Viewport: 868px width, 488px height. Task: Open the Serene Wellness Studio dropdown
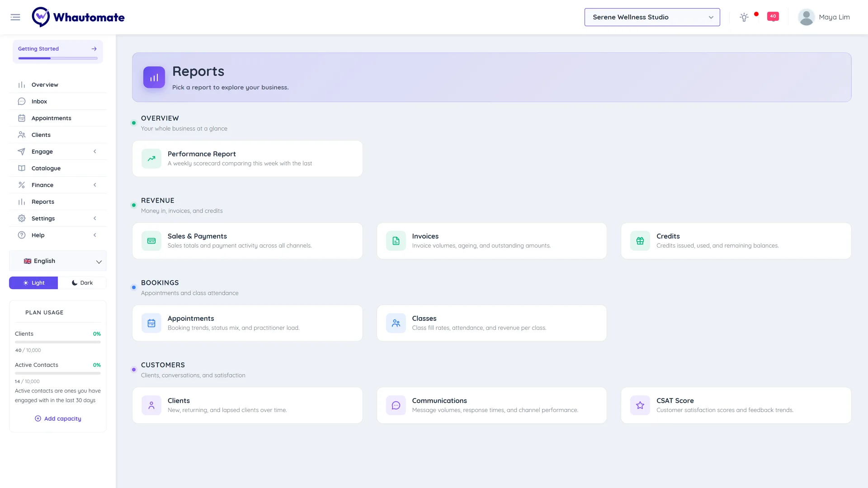pyautogui.click(x=652, y=17)
